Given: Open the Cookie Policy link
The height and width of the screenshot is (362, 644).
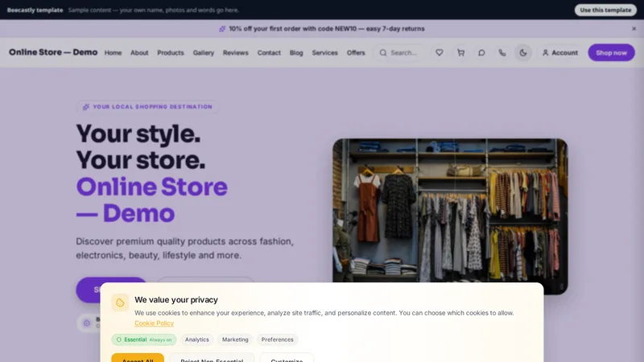Looking at the screenshot, I should [154, 323].
